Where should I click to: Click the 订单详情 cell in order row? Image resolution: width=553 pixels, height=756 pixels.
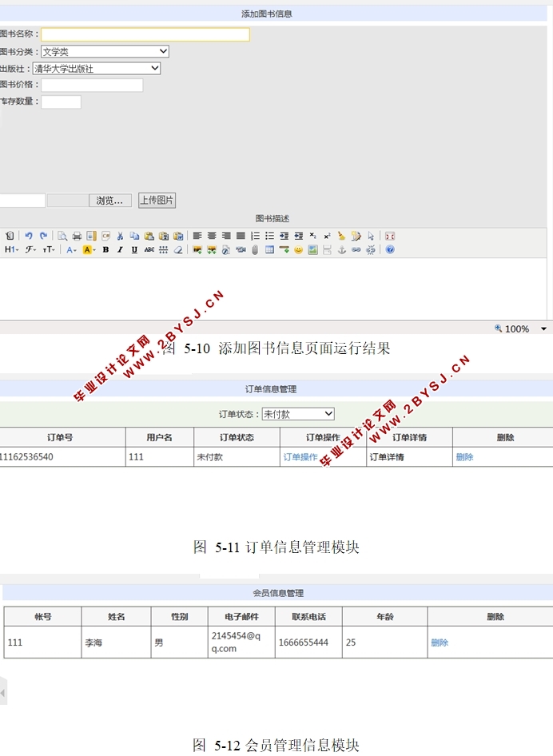pyautogui.click(x=409, y=457)
